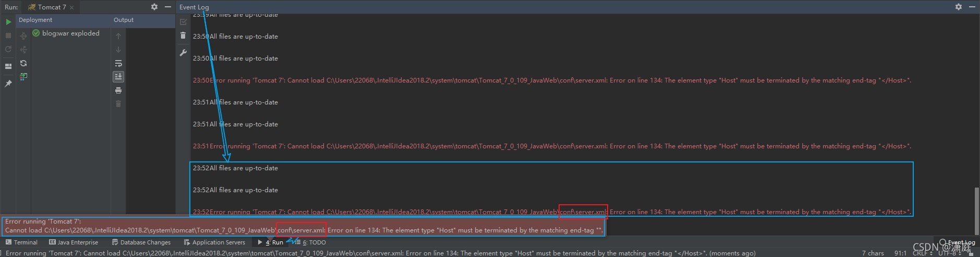Open Event Log settings wrench
This screenshot has height=257, width=980.
pos(183,53)
